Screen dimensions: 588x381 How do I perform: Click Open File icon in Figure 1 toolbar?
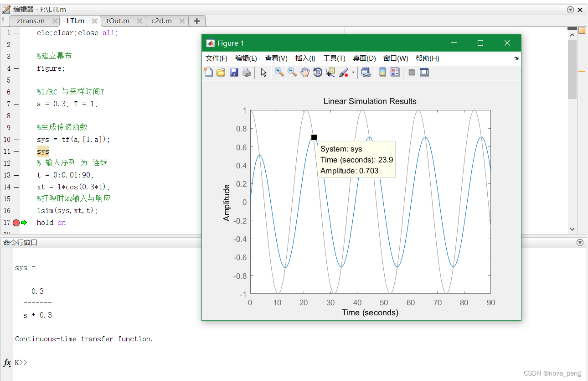tap(221, 72)
